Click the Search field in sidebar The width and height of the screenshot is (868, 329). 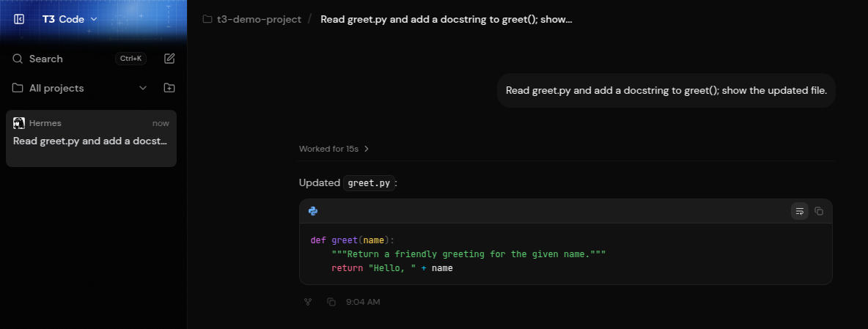pos(79,59)
